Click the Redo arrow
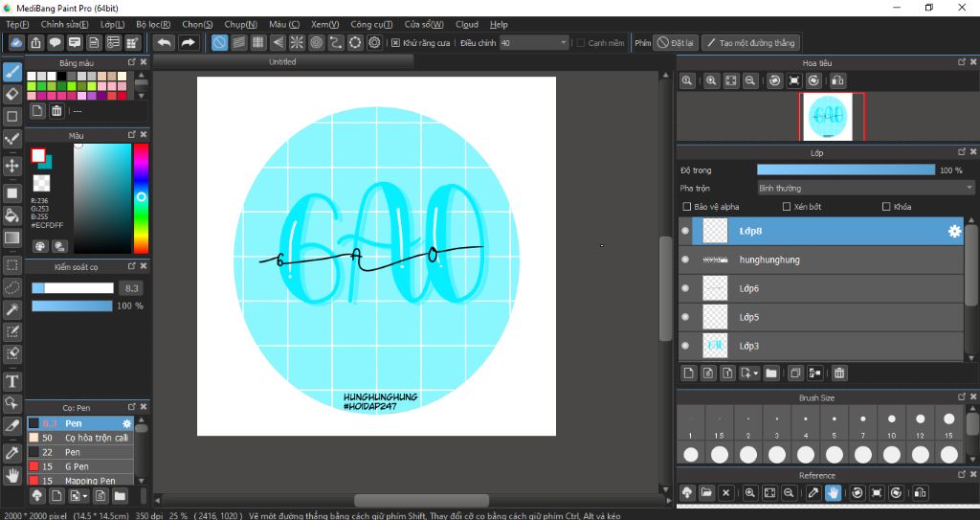This screenshot has height=520, width=980. (x=188, y=42)
